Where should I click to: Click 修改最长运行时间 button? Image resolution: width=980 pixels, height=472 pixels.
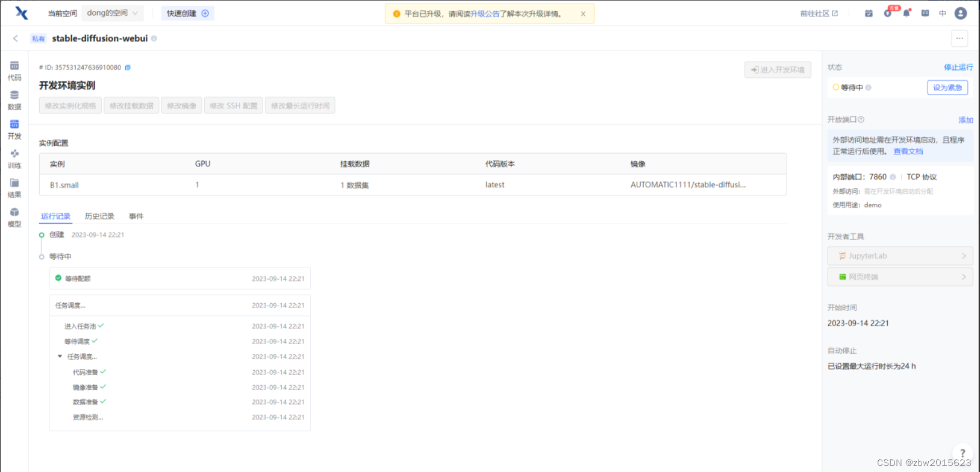click(x=300, y=105)
